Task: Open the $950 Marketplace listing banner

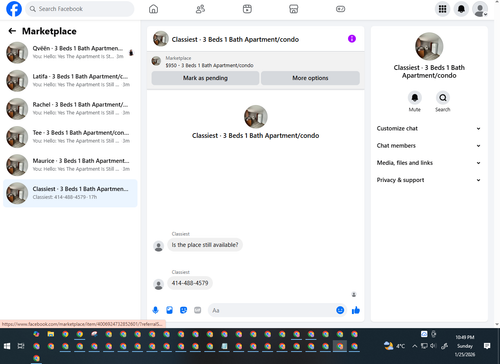Action: pyautogui.click(x=255, y=62)
